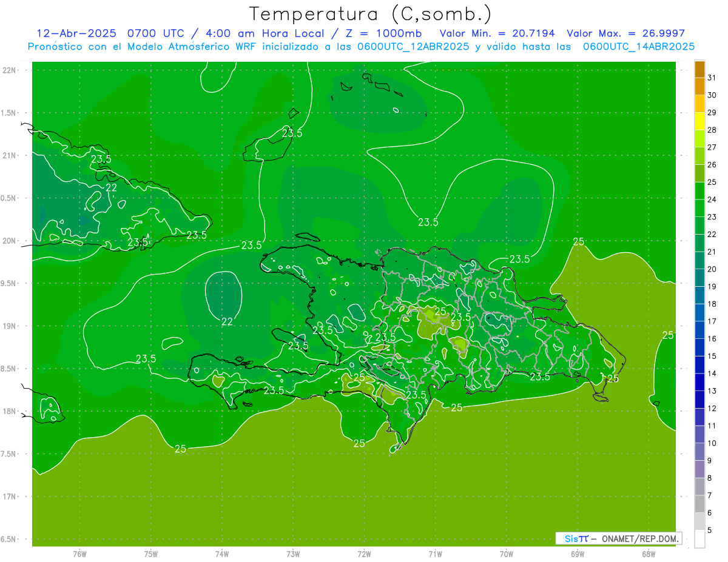Click the '76W' longitude axis label
Viewport: 728px width, 562px height.
(x=79, y=554)
